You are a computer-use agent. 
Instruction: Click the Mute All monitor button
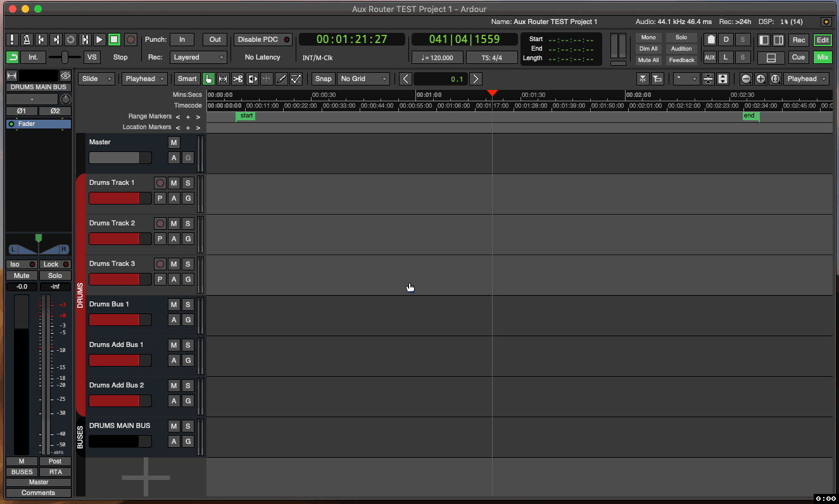pos(648,60)
